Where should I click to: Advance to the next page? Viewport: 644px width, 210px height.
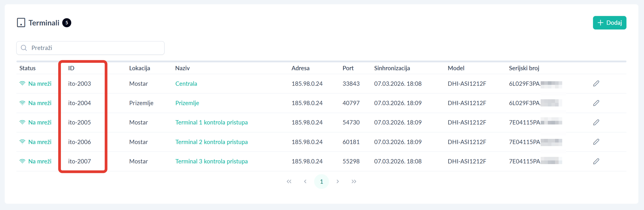[x=338, y=182]
